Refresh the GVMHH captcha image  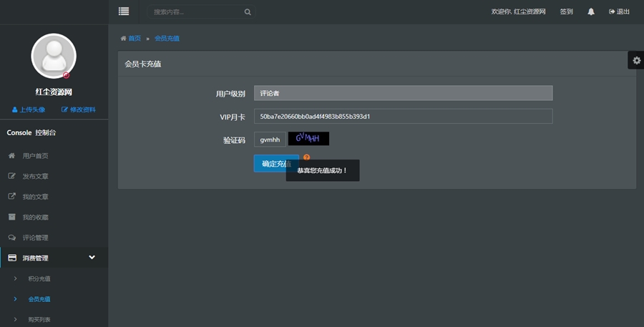(308, 138)
